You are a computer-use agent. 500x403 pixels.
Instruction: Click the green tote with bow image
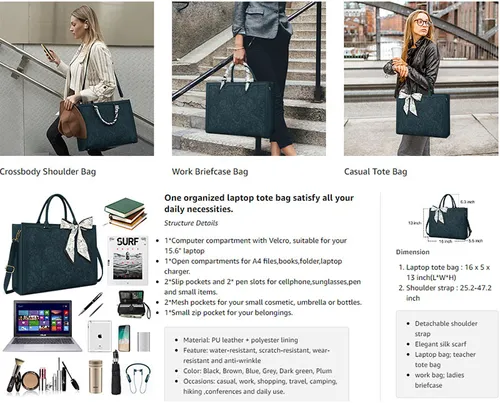point(53,244)
